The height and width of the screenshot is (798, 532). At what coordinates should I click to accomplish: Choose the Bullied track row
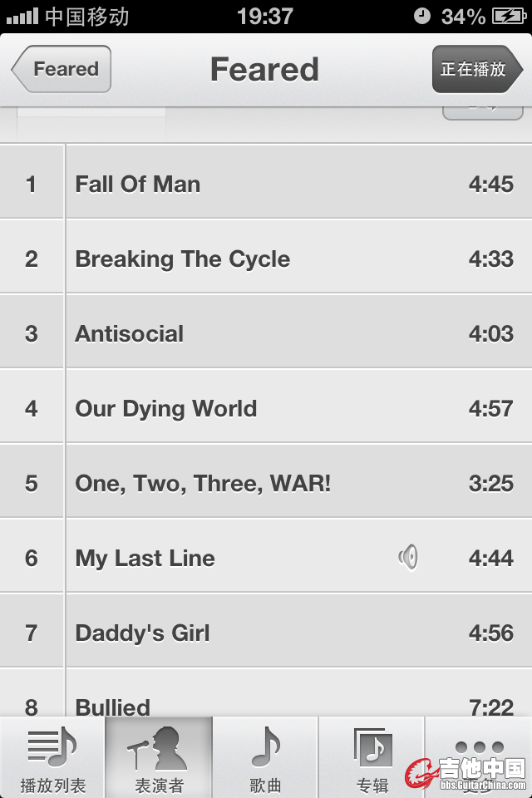(x=266, y=693)
